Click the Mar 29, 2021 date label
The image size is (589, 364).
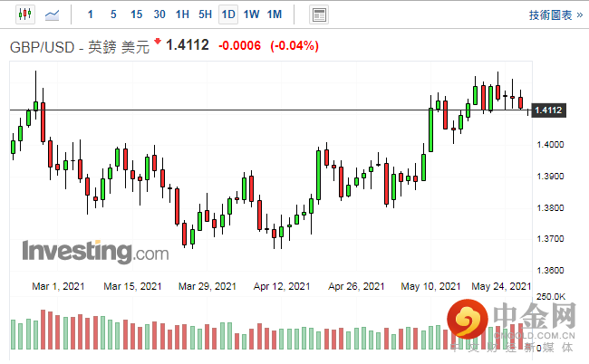click(x=208, y=286)
